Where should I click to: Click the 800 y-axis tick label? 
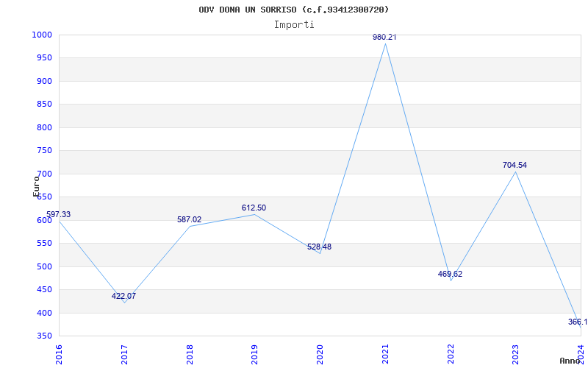click(44, 127)
